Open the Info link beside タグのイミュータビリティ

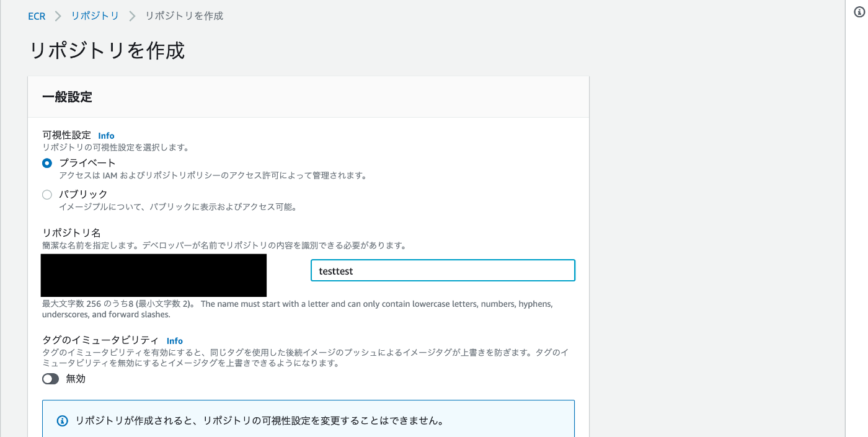(x=175, y=341)
